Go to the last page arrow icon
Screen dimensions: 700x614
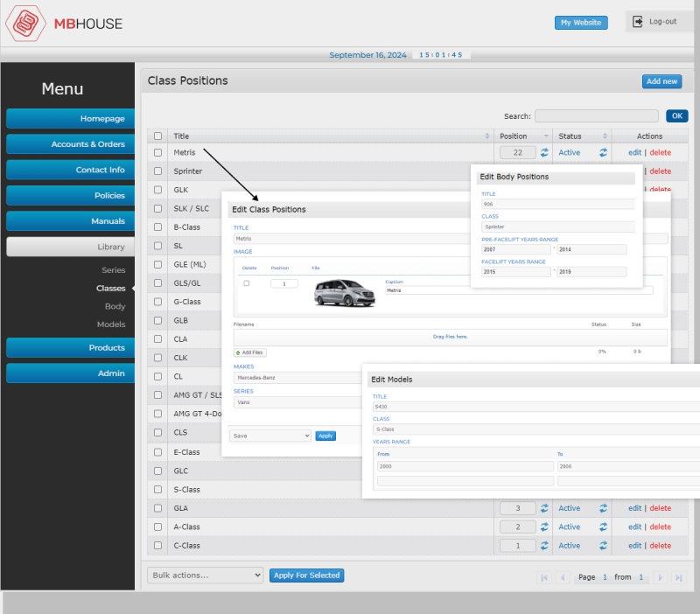tap(679, 577)
